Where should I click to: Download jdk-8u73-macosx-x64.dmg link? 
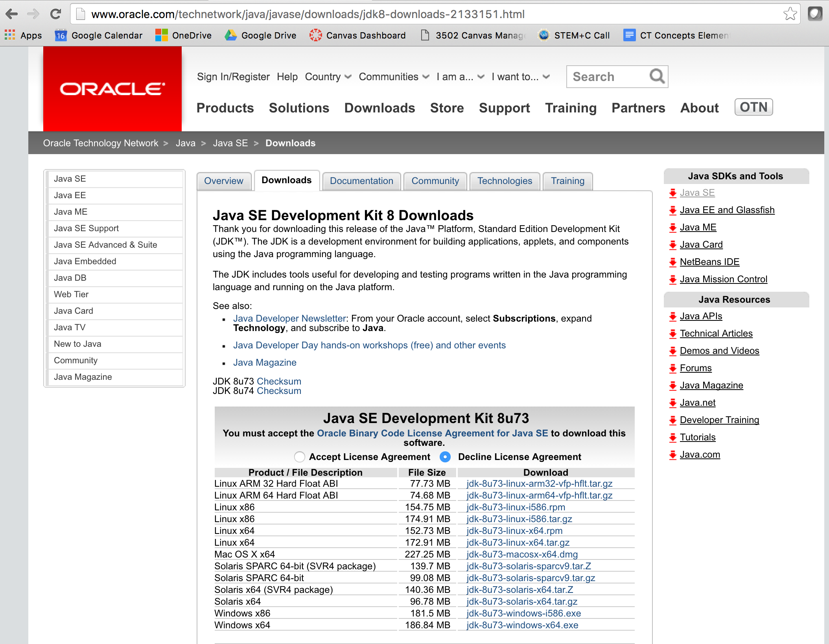click(522, 554)
